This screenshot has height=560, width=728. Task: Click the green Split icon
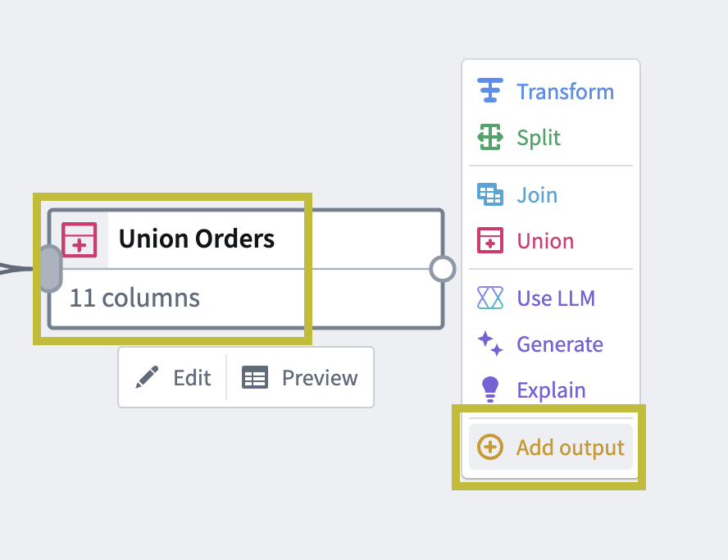tap(489, 137)
